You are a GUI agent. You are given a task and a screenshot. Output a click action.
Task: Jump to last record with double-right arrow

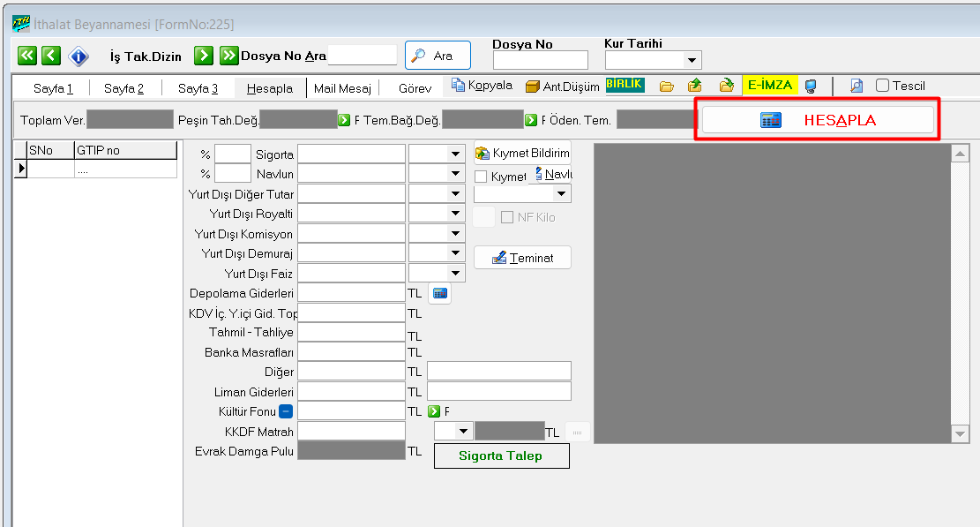click(229, 56)
